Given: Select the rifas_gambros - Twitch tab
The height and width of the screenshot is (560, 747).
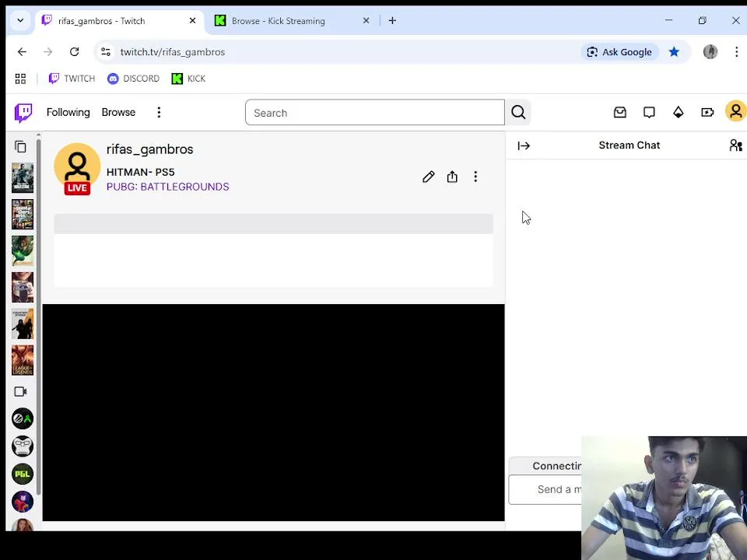Looking at the screenshot, I should (101, 21).
